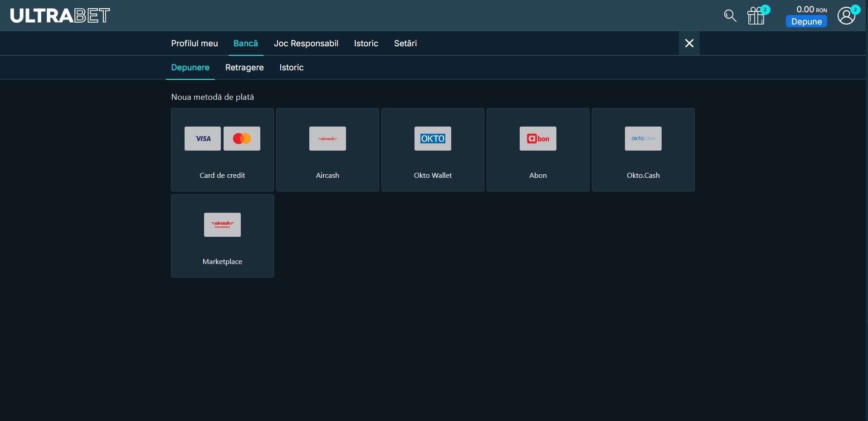
Task: Click the Mastercard logo
Action: pyautogui.click(x=242, y=138)
